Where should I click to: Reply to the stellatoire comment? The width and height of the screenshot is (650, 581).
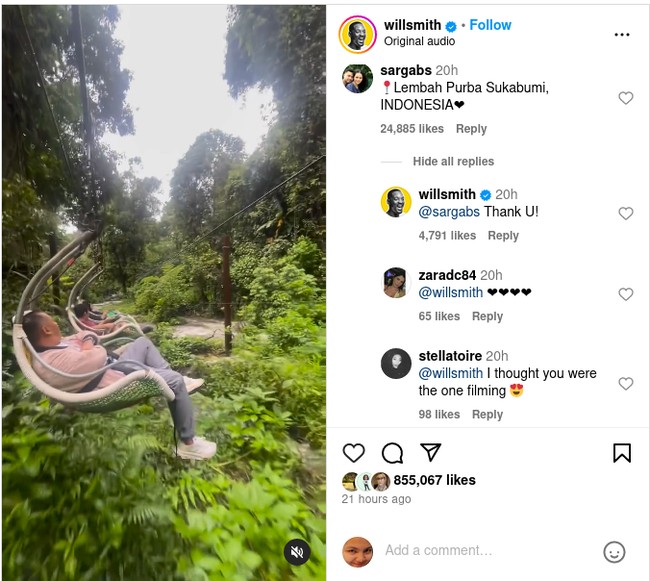click(x=487, y=415)
